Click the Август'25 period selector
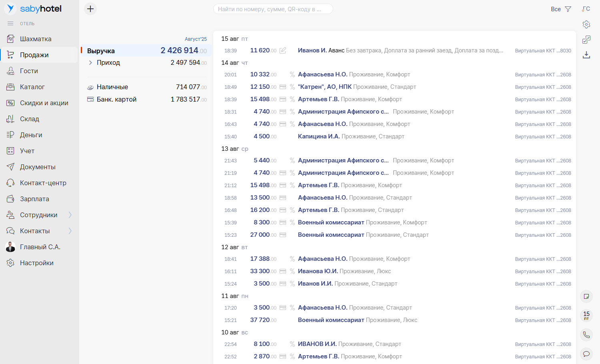600x364 pixels. click(x=196, y=39)
